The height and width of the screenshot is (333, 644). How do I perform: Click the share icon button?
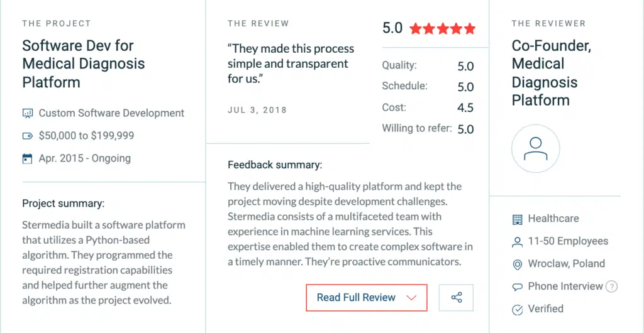tap(456, 298)
